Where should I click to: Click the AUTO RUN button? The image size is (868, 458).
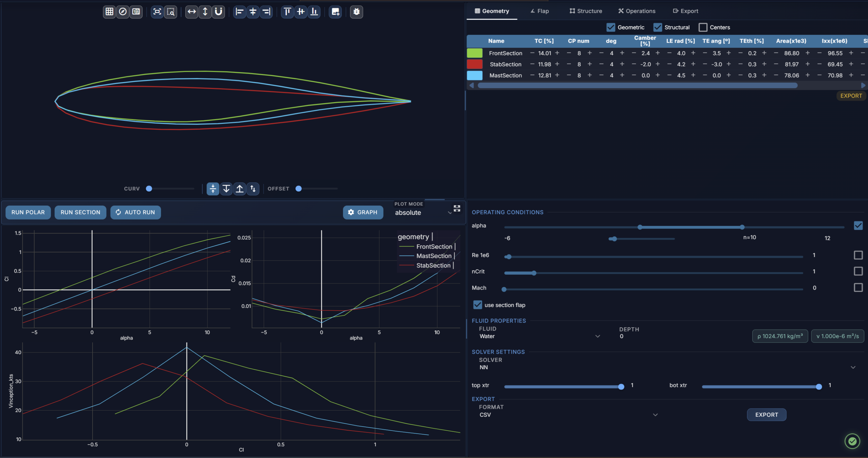click(135, 212)
